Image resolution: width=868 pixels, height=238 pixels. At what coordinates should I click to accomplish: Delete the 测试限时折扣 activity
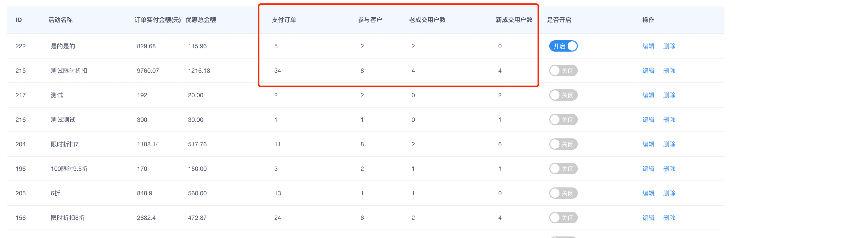(x=669, y=70)
